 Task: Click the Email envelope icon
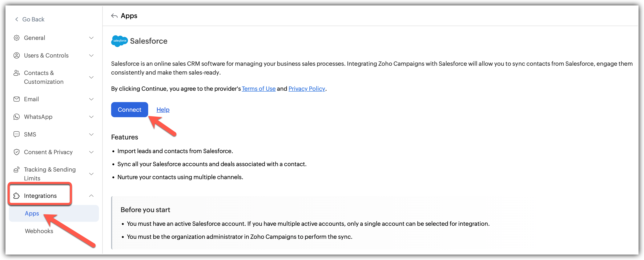[x=16, y=99]
